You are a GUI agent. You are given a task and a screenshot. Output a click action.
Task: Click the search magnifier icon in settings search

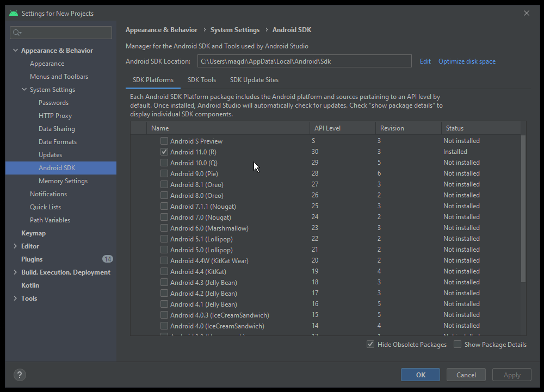(x=16, y=33)
